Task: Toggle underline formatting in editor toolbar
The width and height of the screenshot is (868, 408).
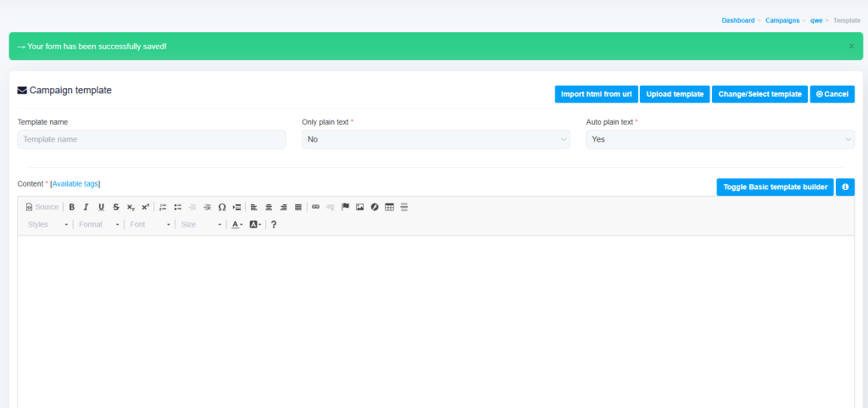Action: tap(101, 207)
